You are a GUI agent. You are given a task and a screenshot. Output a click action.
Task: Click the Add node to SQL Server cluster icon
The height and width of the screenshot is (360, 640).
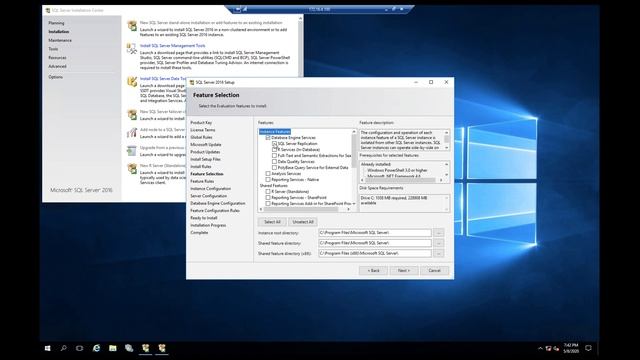point(131,133)
